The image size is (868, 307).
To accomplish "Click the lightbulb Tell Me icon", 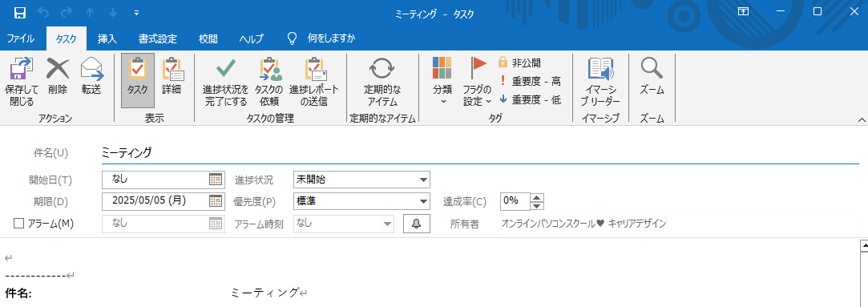I will tap(293, 38).
